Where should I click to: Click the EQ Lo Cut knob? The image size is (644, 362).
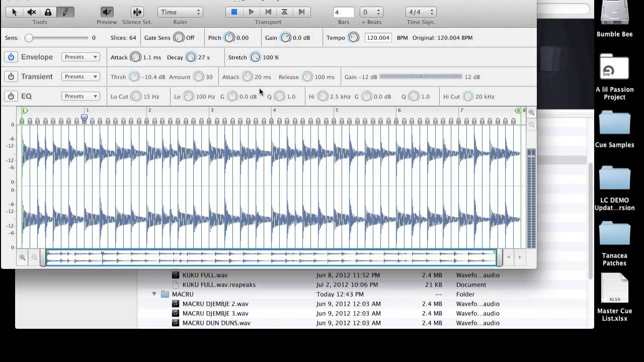point(136,97)
